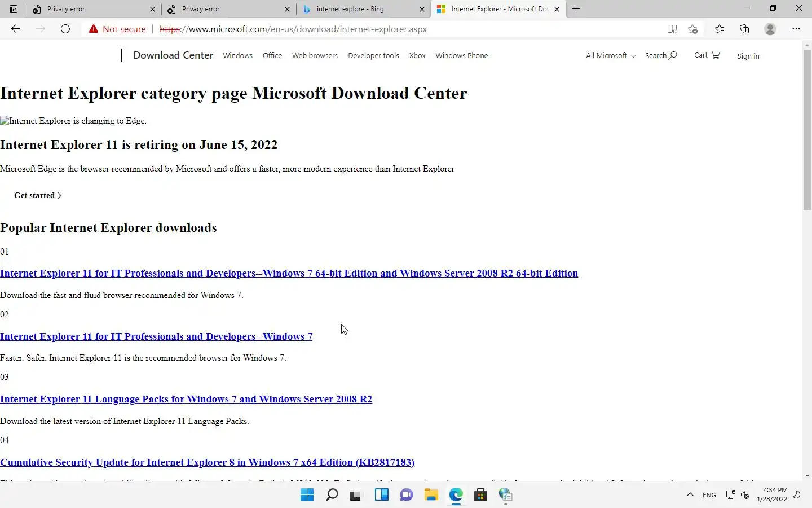
Task: Add this page to favorites star icon
Action: [693, 29]
